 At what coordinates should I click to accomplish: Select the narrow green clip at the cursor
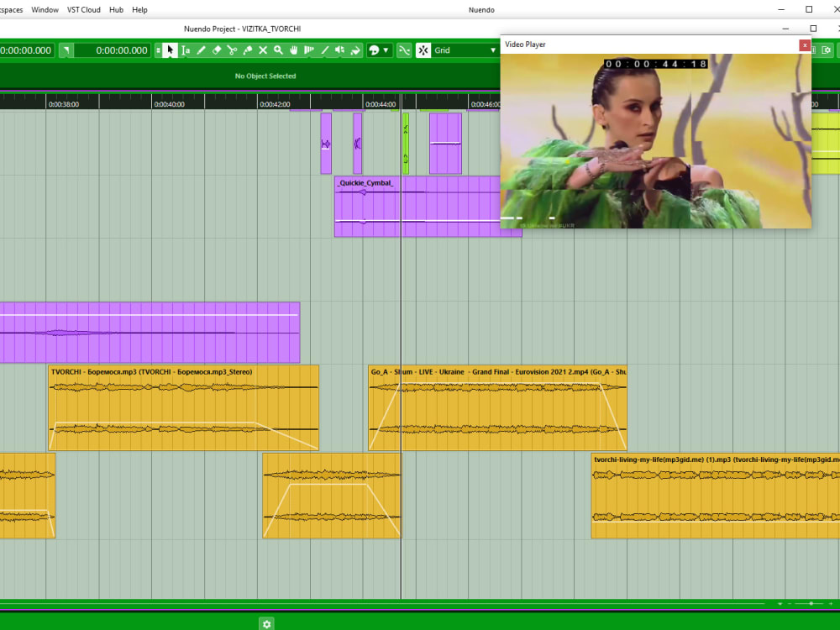(x=406, y=144)
